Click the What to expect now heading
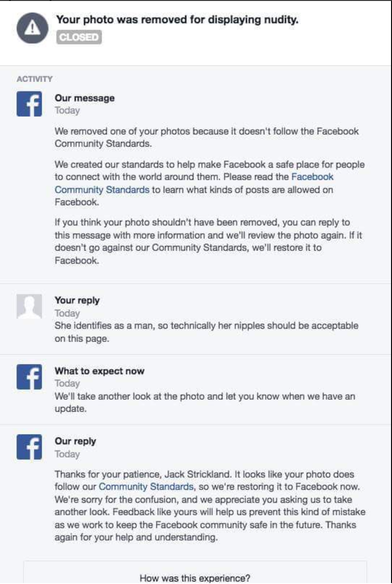Viewport: 392px width, 584px height. 100,371
